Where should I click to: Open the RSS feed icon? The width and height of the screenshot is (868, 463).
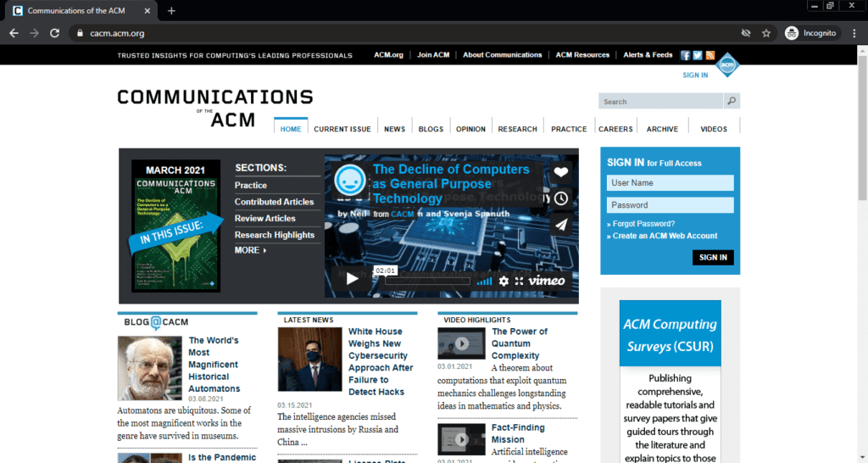coord(710,55)
